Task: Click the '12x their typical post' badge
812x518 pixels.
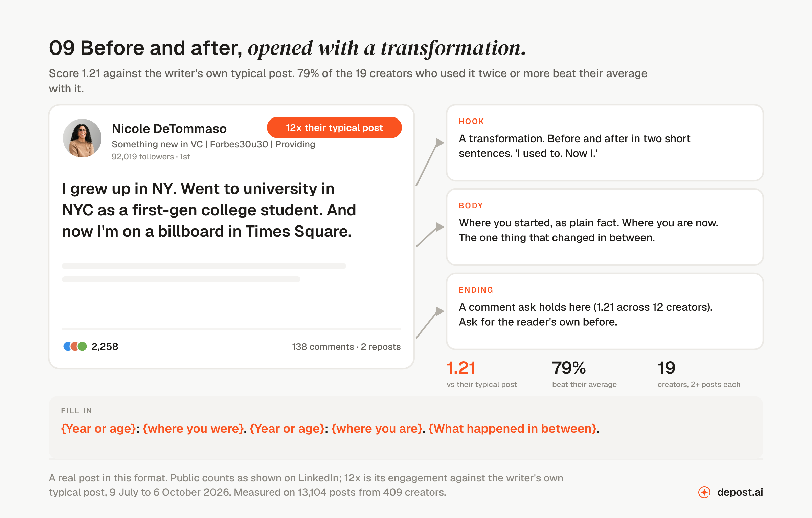Action: click(334, 128)
